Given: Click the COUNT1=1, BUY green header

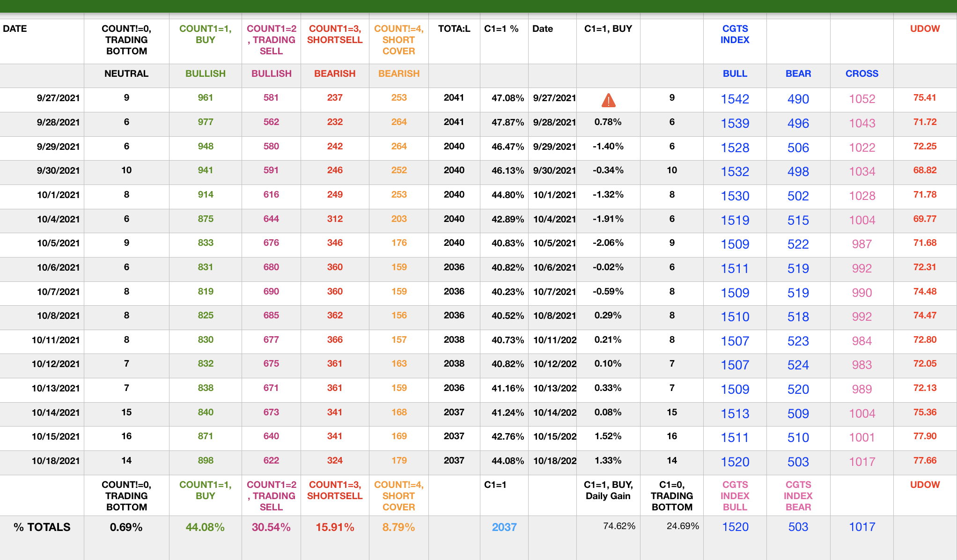Looking at the screenshot, I should pyautogui.click(x=205, y=34).
